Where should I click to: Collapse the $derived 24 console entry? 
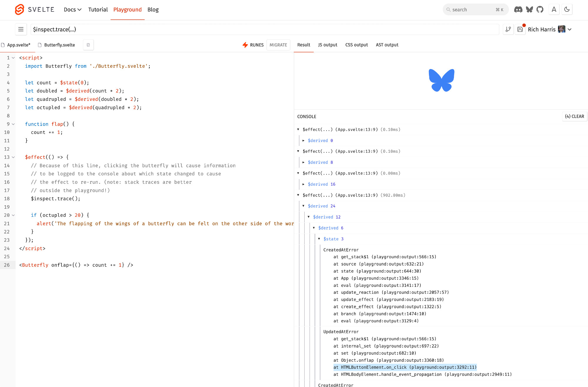(303, 206)
